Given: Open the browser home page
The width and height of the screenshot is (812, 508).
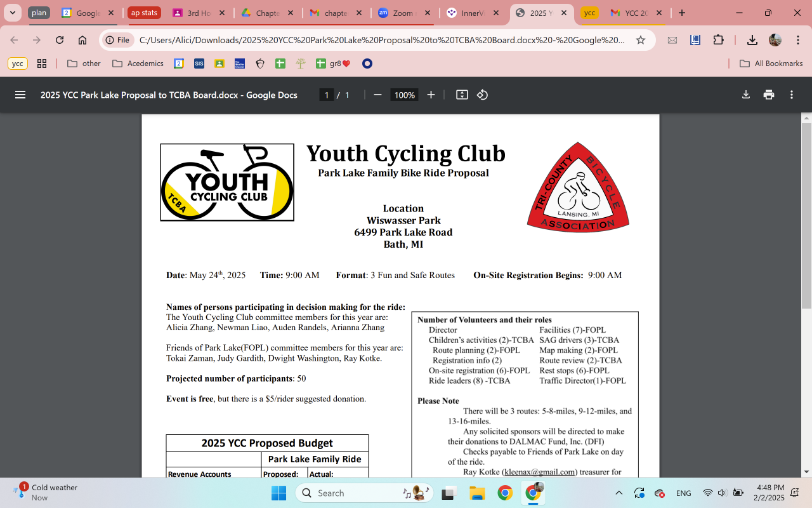Looking at the screenshot, I should (82, 40).
